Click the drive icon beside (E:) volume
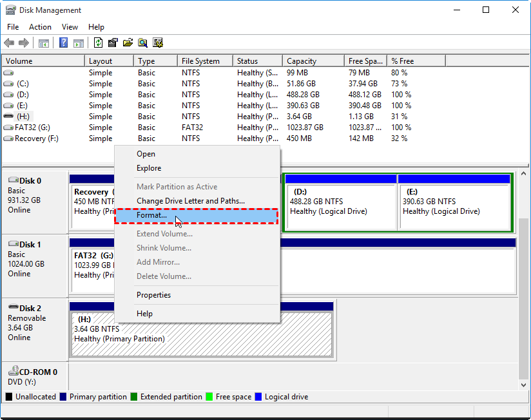 [x=8, y=106]
